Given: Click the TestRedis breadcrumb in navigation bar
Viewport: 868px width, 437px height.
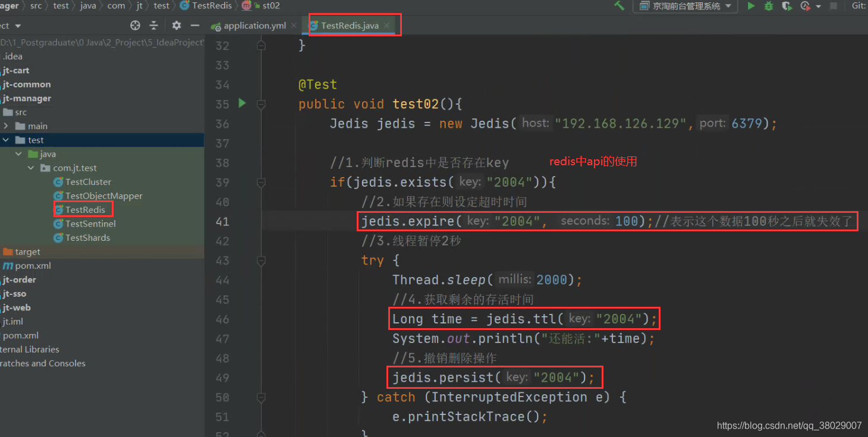Looking at the screenshot, I should tap(206, 6).
